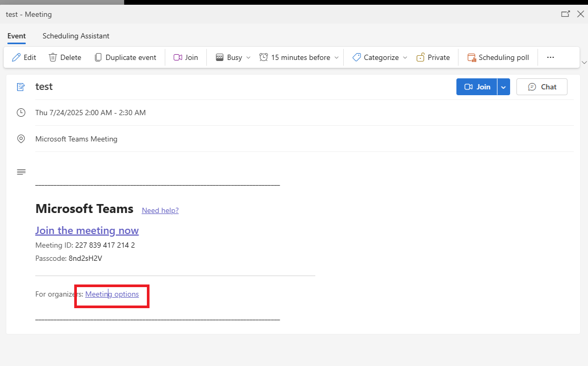Click the blue Join button
The width and height of the screenshot is (588, 366).
[476, 87]
